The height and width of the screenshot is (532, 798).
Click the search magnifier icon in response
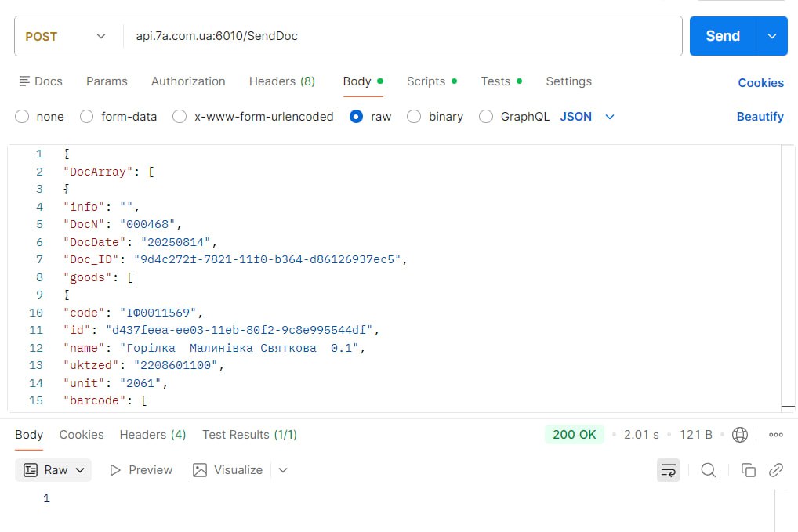click(708, 470)
